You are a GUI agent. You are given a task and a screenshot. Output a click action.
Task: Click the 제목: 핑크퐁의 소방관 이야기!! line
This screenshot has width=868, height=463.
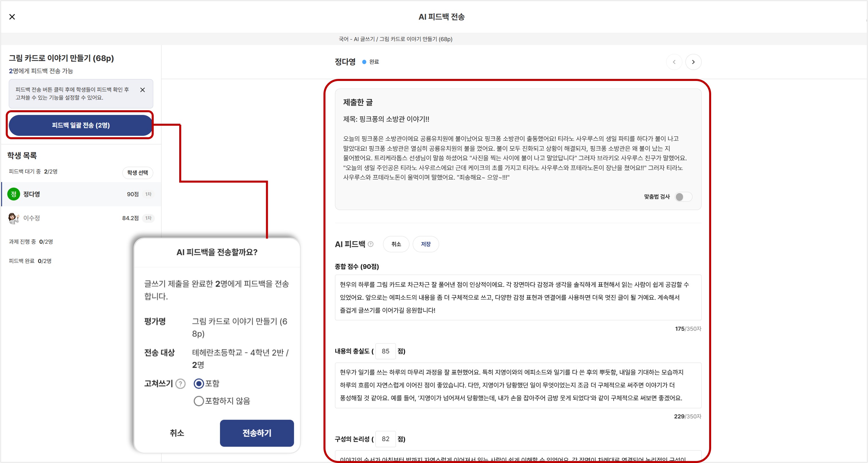(x=386, y=119)
